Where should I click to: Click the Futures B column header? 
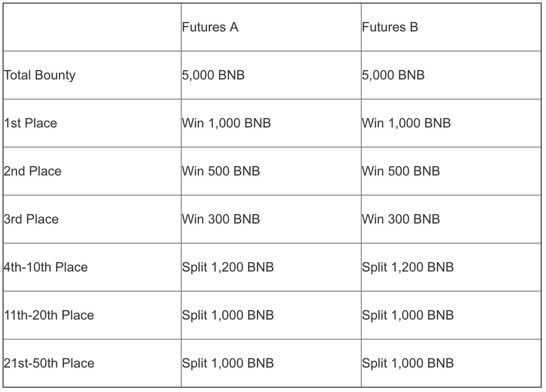(390, 27)
